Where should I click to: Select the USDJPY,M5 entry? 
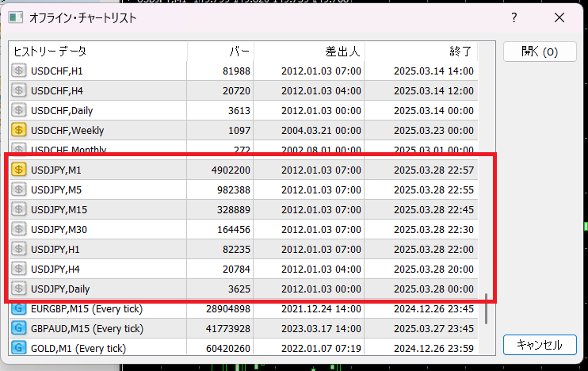coord(244,189)
